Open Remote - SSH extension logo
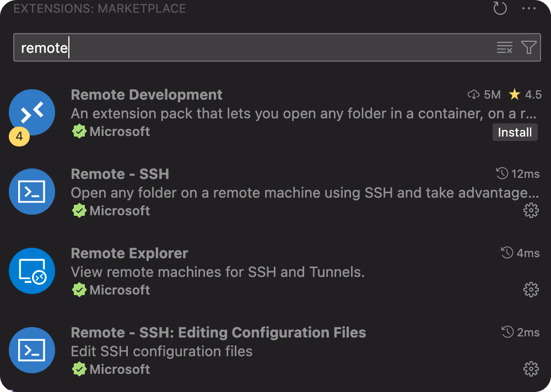 [x=32, y=192]
